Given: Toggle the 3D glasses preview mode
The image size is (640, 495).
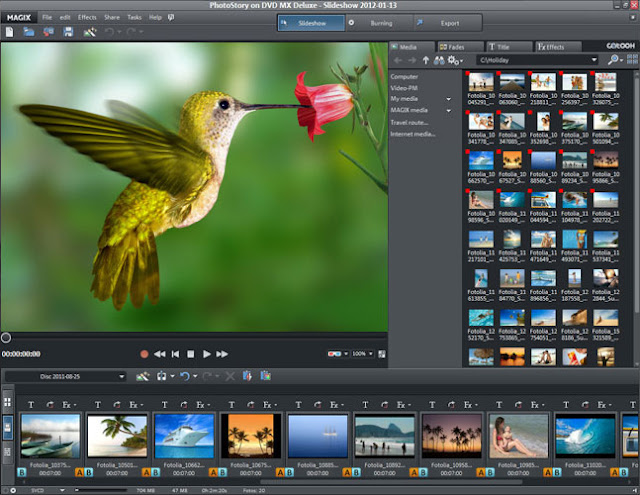Looking at the screenshot, I should pyautogui.click(x=334, y=354).
